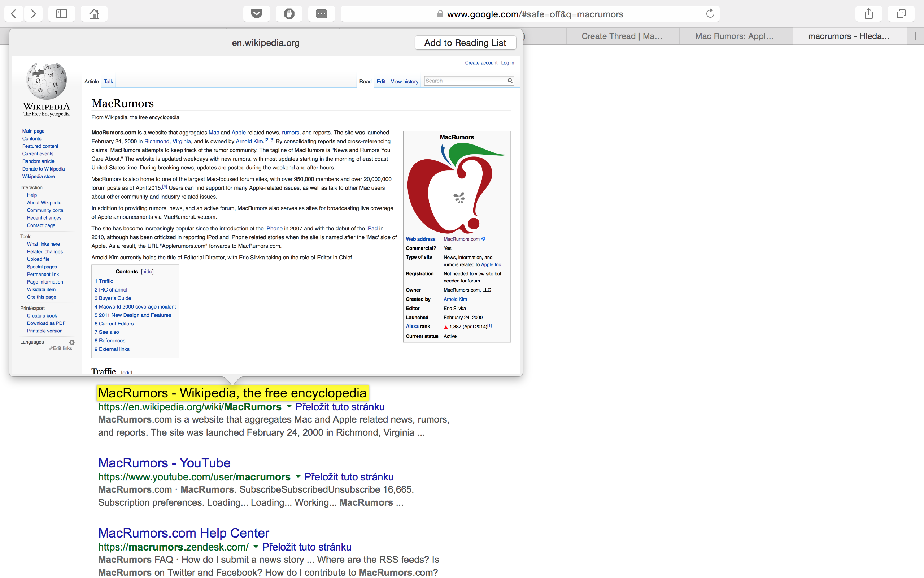This screenshot has height=578, width=924.
Task: Expand dropdown arrow next to youtube.com/user/macrumors URL
Action: (x=298, y=476)
